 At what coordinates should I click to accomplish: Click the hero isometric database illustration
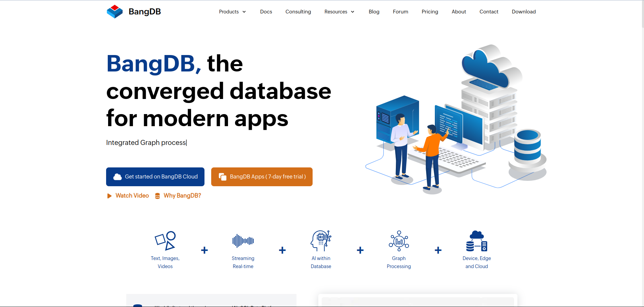click(456, 119)
